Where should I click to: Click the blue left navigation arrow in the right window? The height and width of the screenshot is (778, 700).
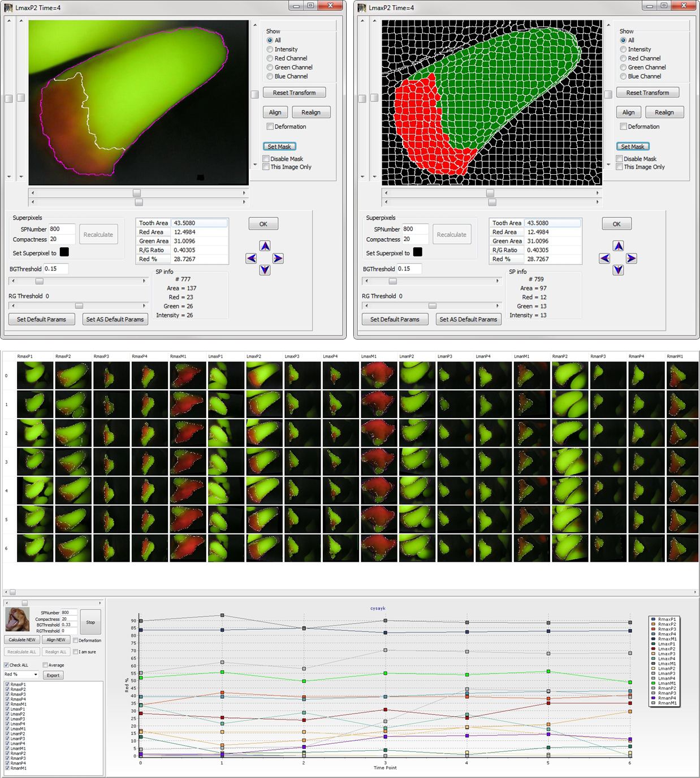604,259
